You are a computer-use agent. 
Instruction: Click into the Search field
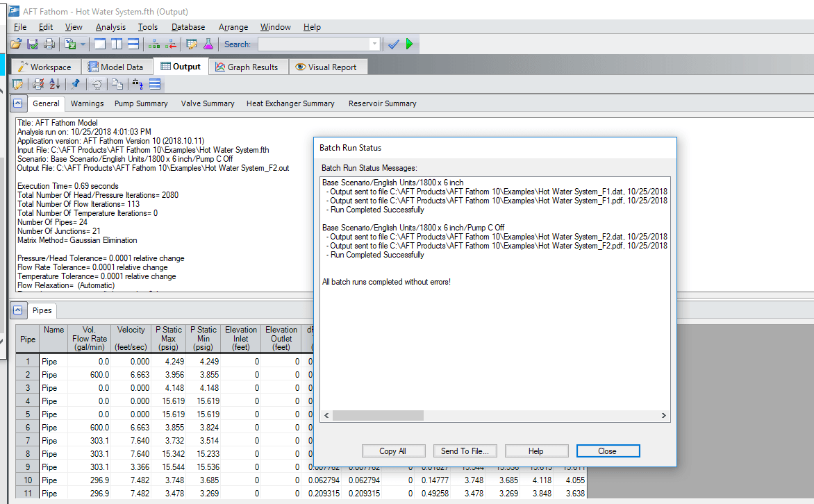(313, 44)
